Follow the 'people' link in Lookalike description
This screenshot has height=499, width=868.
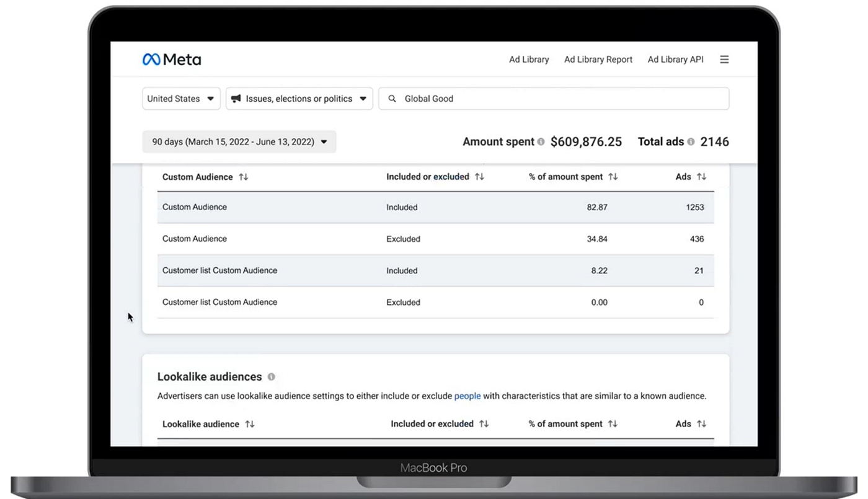467,395
